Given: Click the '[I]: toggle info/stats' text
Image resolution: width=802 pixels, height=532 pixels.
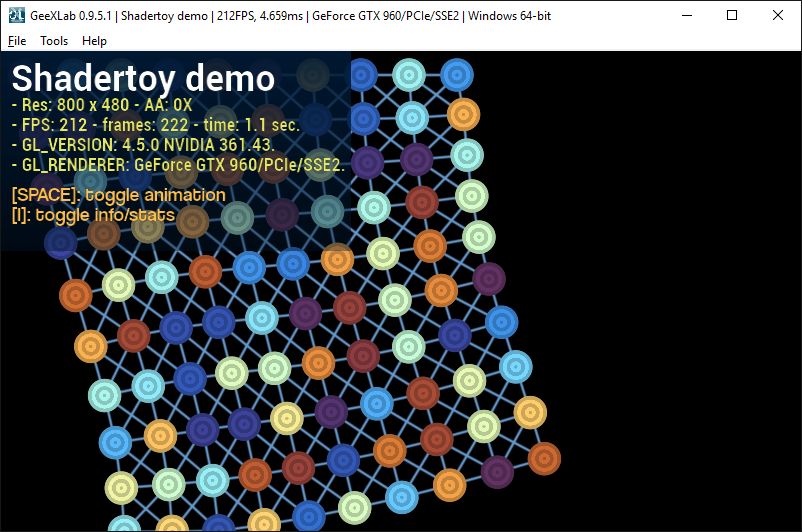Looking at the screenshot, I should pos(93,215).
